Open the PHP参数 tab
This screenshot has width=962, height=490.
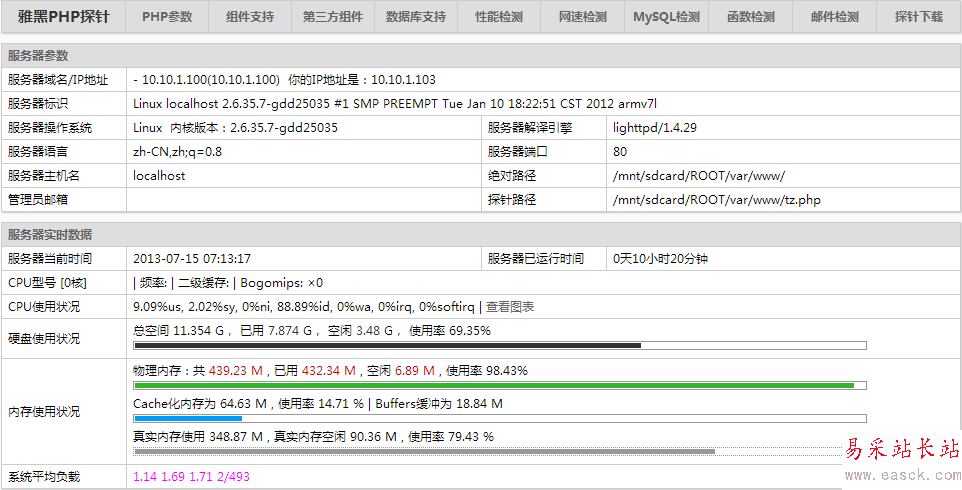[167, 17]
